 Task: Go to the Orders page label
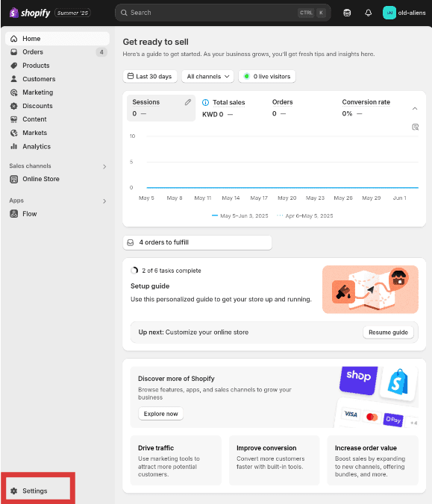coord(33,52)
